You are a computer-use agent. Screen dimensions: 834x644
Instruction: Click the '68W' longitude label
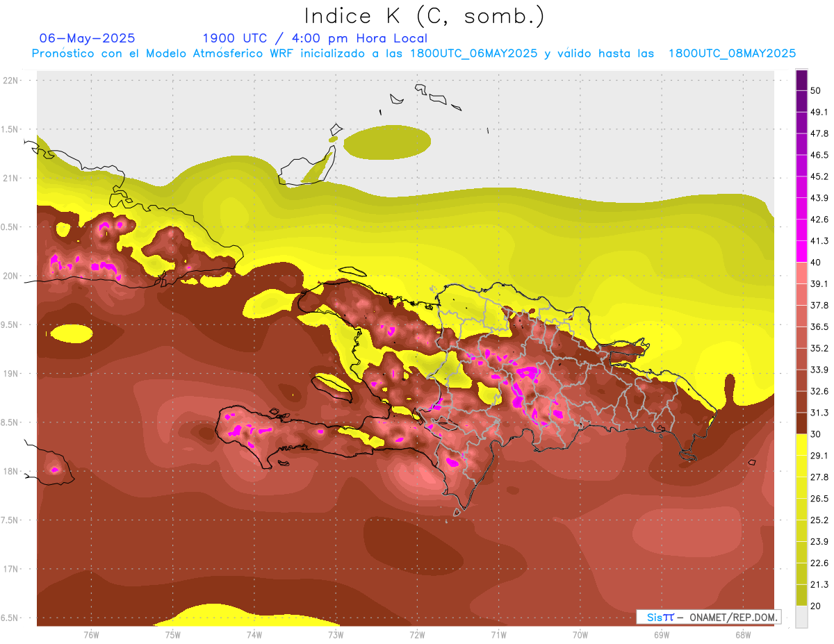tap(743, 634)
